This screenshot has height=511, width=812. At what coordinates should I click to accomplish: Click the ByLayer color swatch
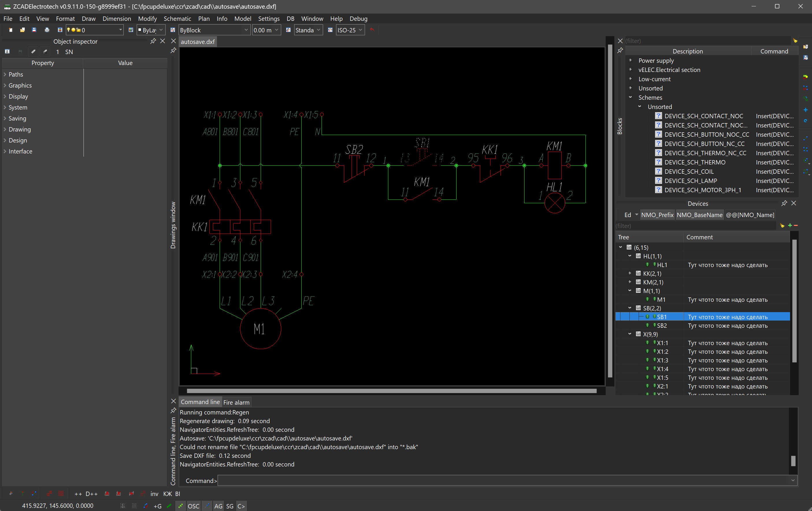(140, 30)
